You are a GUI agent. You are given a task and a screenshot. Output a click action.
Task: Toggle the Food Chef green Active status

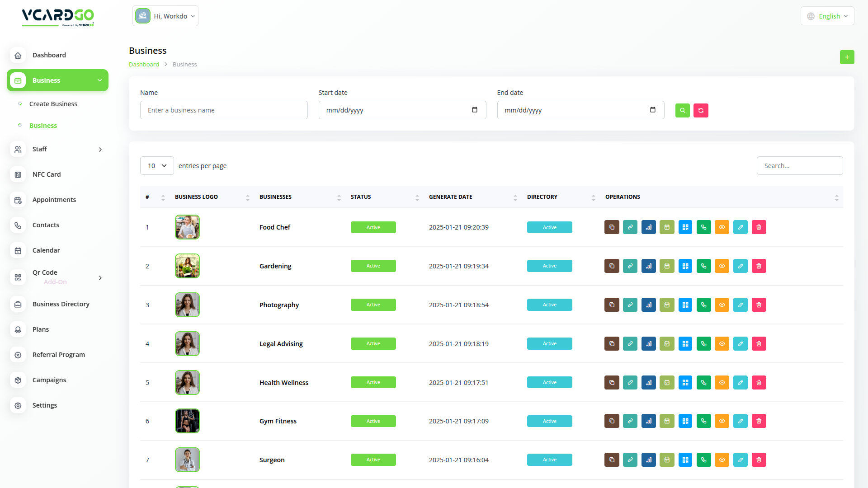(x=373, y=227)
